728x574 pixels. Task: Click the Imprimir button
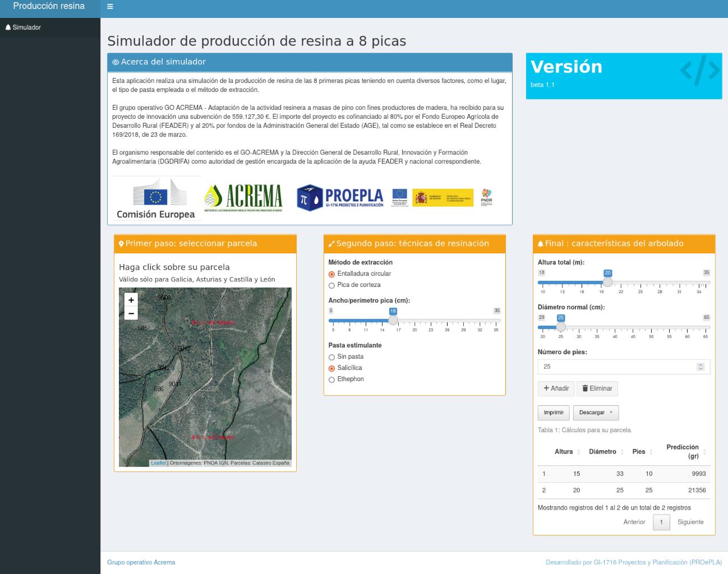[x=554, y=413]
